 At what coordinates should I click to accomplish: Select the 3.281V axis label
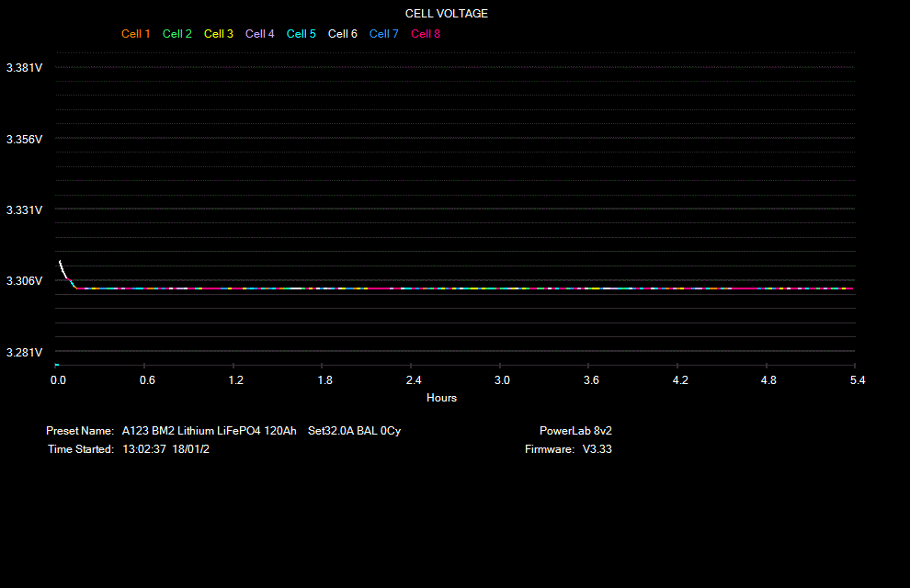(x=24, y=352)
